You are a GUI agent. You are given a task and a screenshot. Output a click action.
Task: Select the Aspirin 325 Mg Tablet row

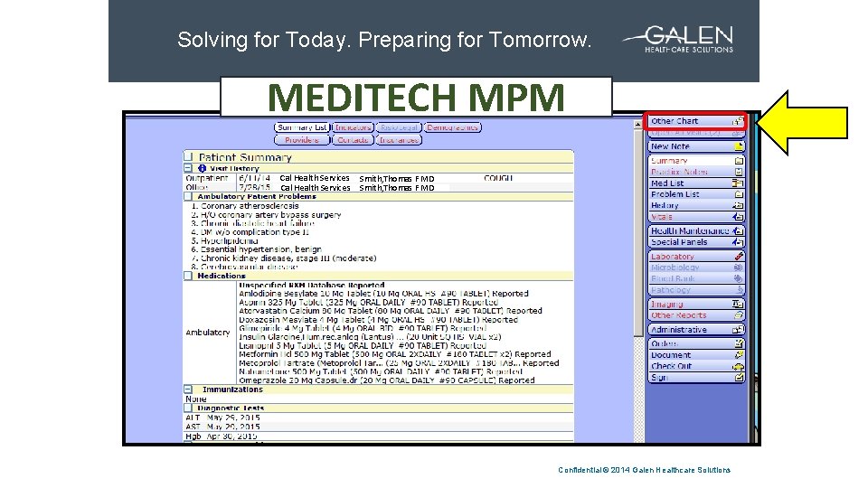click(x=368, y=303)
